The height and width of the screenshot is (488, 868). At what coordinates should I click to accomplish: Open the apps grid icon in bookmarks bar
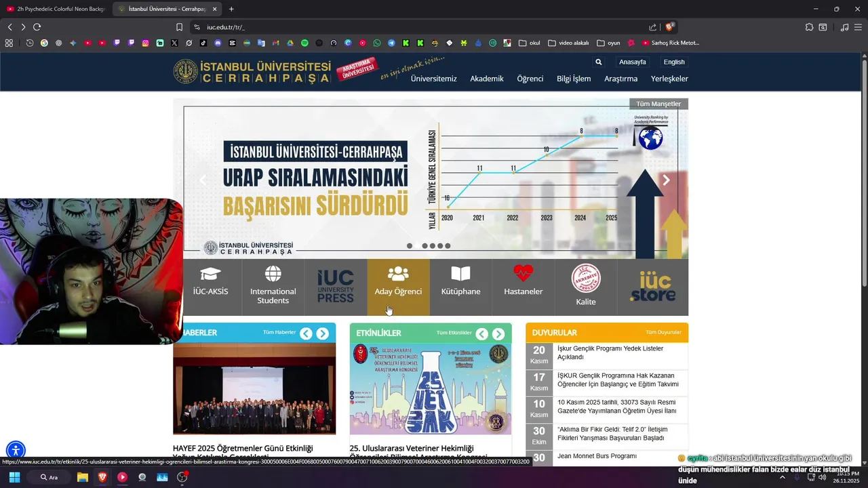tap(9, 43)
